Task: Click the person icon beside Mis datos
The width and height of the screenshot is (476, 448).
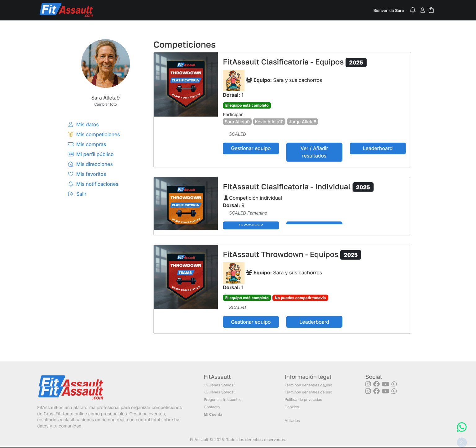Action: tap(71, 124)
